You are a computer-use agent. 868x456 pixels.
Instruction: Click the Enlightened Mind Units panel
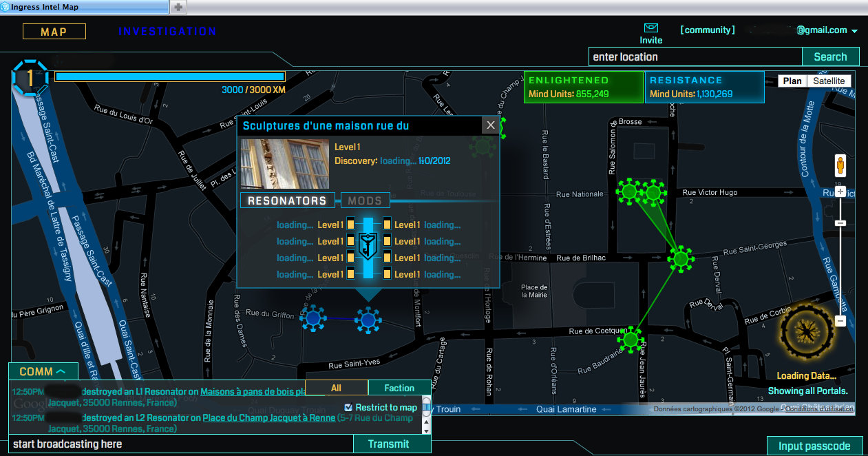pos(583,87)
